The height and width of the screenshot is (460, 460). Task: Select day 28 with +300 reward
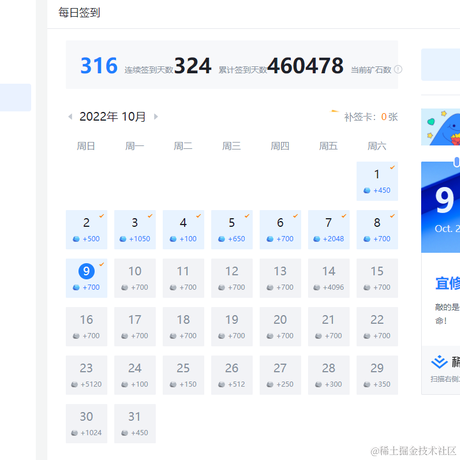329,375
